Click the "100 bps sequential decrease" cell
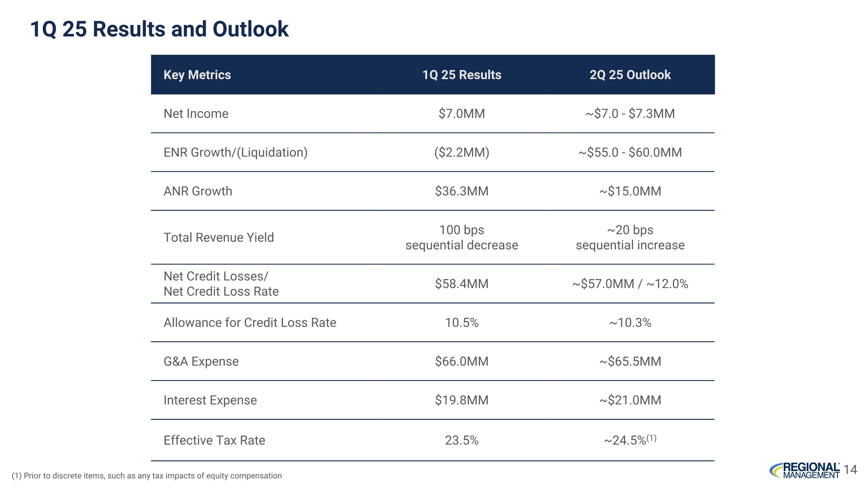The image size is (868, 488). [x=461, y=238]
